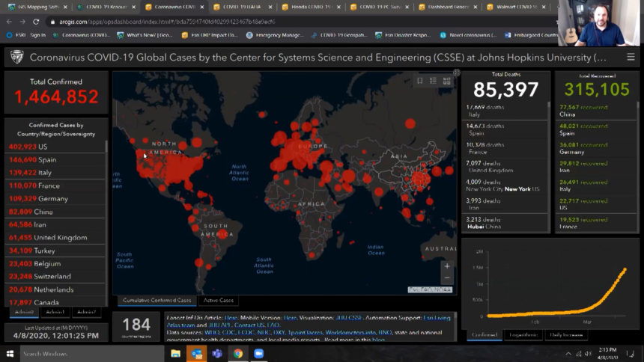Open File Explorer from the taskbar
This screenshot has width=644, height=362.
coord(176,354)
